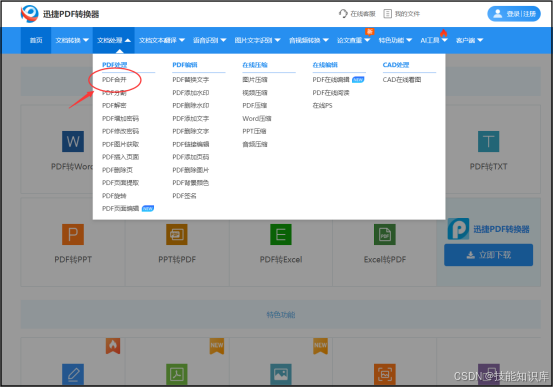553x388 pixels.
Task: Click the PDF转Excel E icon
Action: [x=281, y=234]
